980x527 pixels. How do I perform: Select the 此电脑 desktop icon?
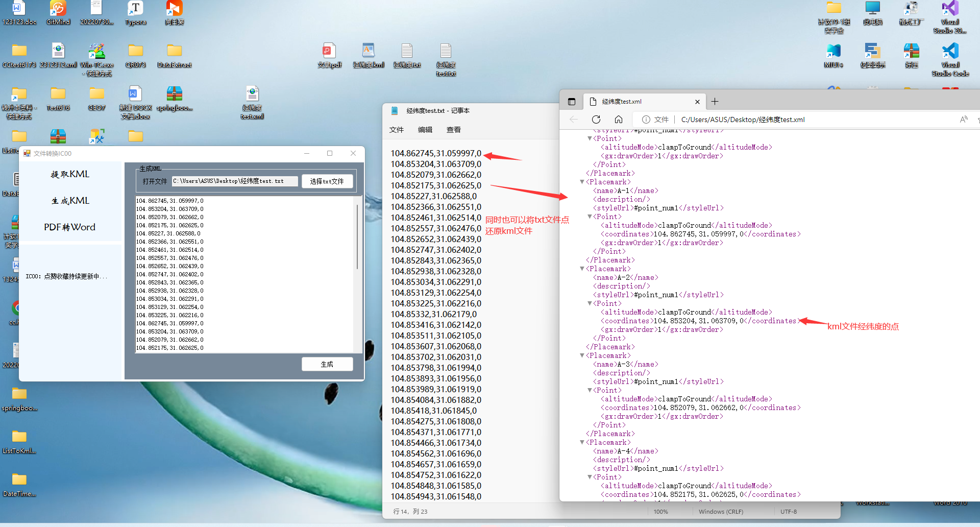tap(872, 13)
